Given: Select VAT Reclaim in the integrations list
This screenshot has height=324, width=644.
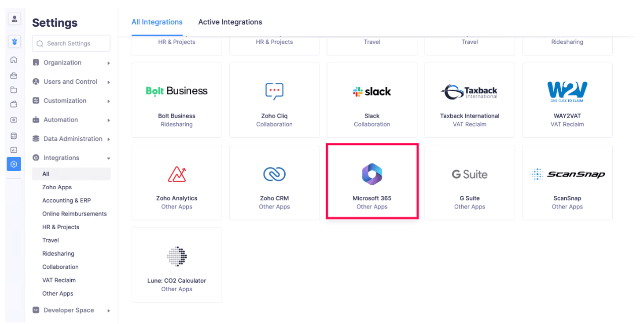Looking at the screenshot, I should (x=59, y=280).
